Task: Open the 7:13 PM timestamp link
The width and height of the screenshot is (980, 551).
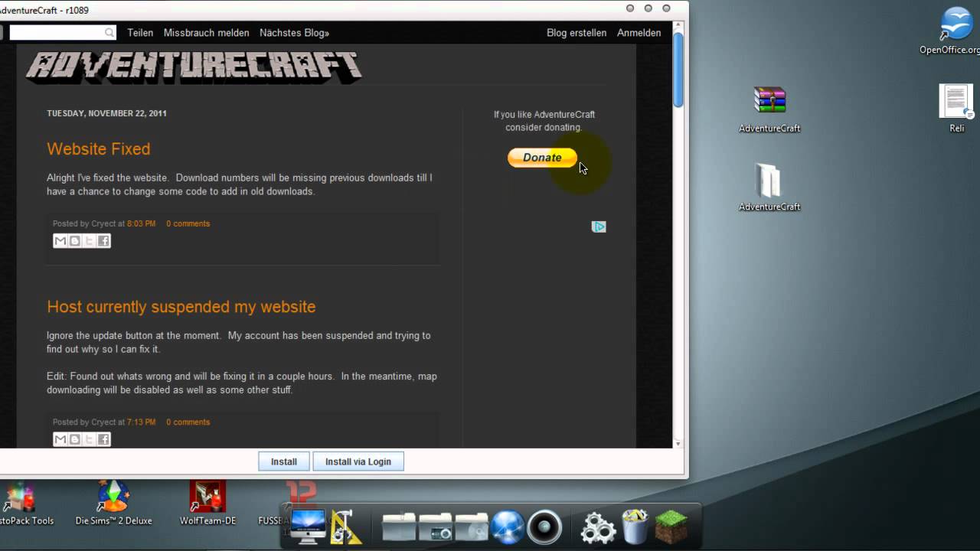Action: coord(141,422)
